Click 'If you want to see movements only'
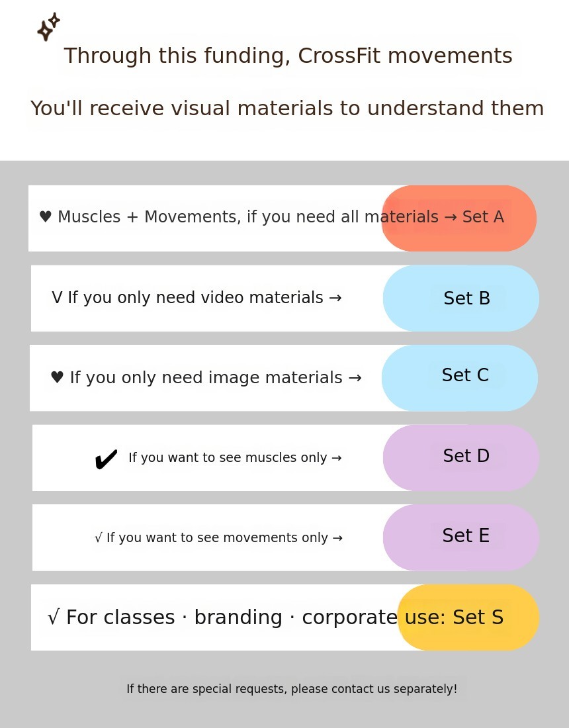The image size is (569, 728). click(224, 537)
